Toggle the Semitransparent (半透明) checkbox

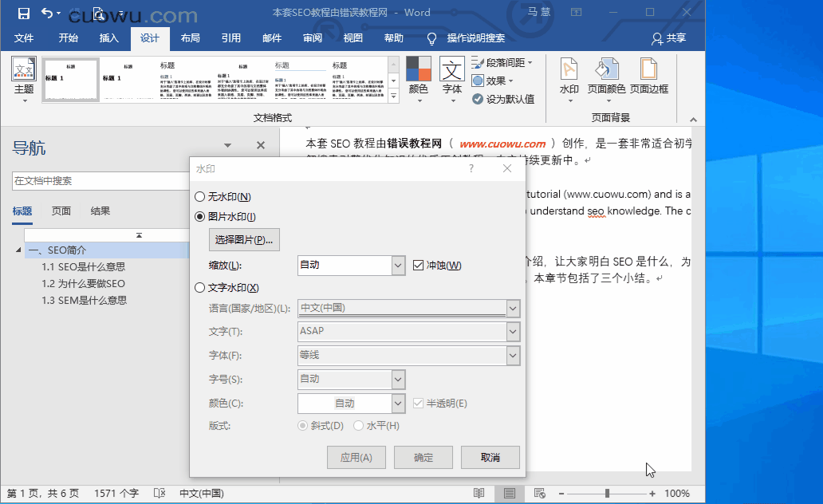(418, 404)
